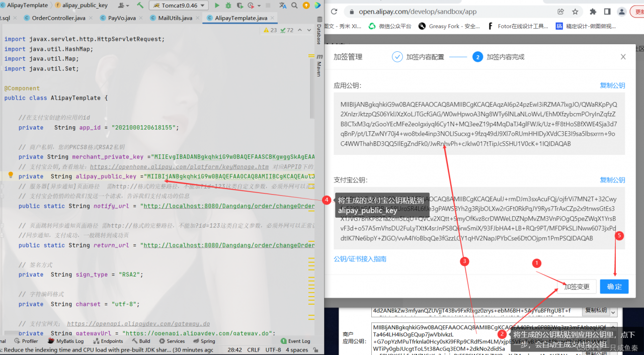Copy the 应用公钥 with 复制公钥 link
The width and height of the screenshot is (644, 355).
tap(612, 85)
